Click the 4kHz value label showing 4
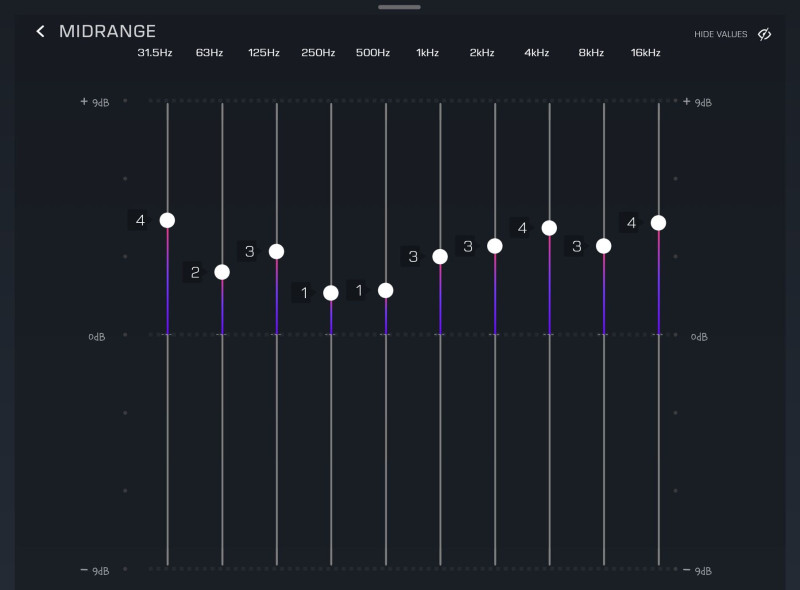The width and height of the screenshot is (800, 590). (x=522, y=228)
